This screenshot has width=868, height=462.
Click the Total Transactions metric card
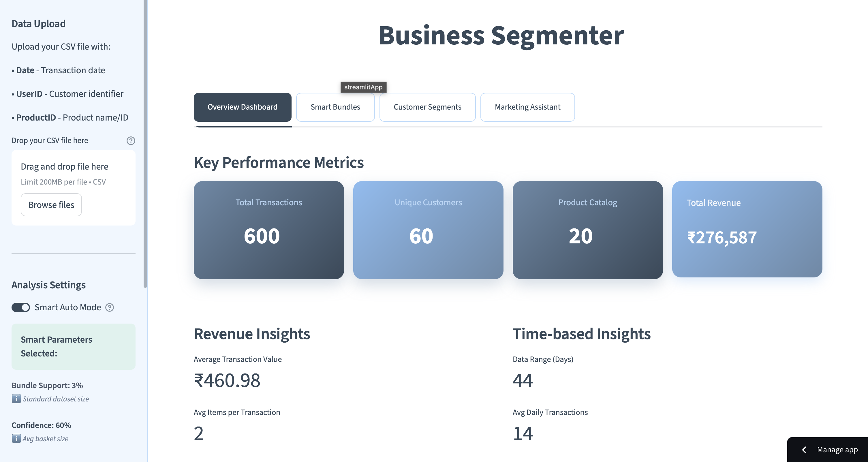[268, 230]
